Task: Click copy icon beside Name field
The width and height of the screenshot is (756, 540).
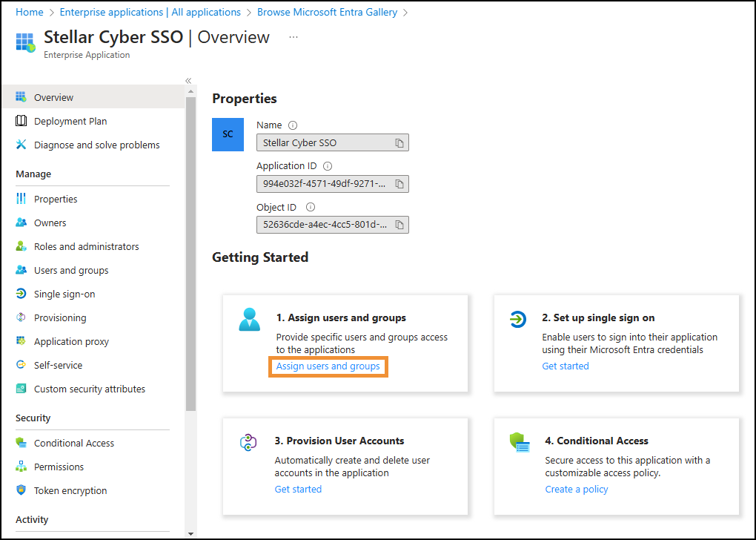Action: tap(399, 143)
